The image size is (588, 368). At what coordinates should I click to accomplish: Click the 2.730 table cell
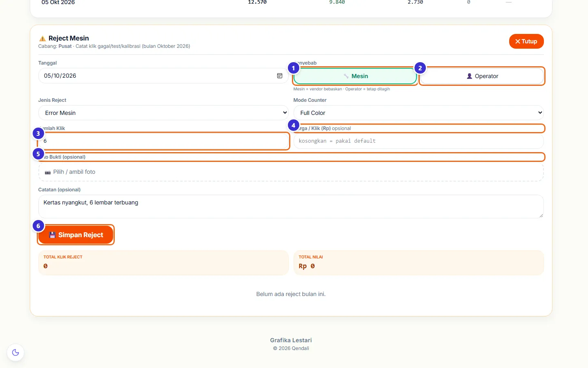[415, 2]
